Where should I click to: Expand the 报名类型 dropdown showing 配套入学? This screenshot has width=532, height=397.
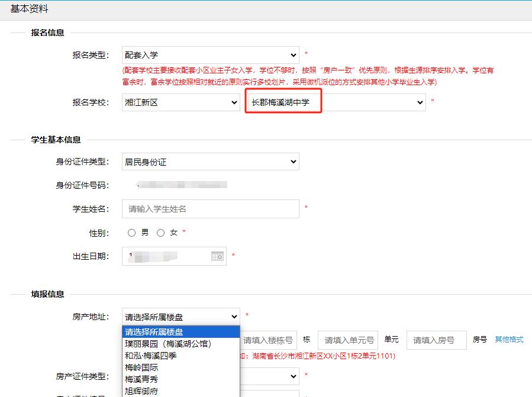pyautogui.click(x=210, y=55)
